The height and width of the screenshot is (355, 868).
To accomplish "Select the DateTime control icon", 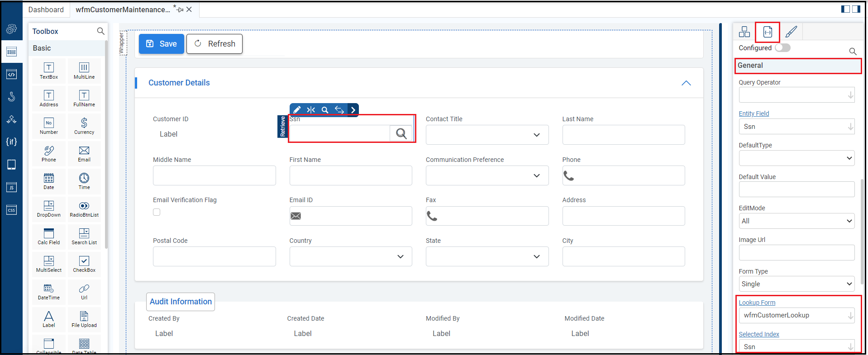I will pyautogui.click(x=49, y=291).
